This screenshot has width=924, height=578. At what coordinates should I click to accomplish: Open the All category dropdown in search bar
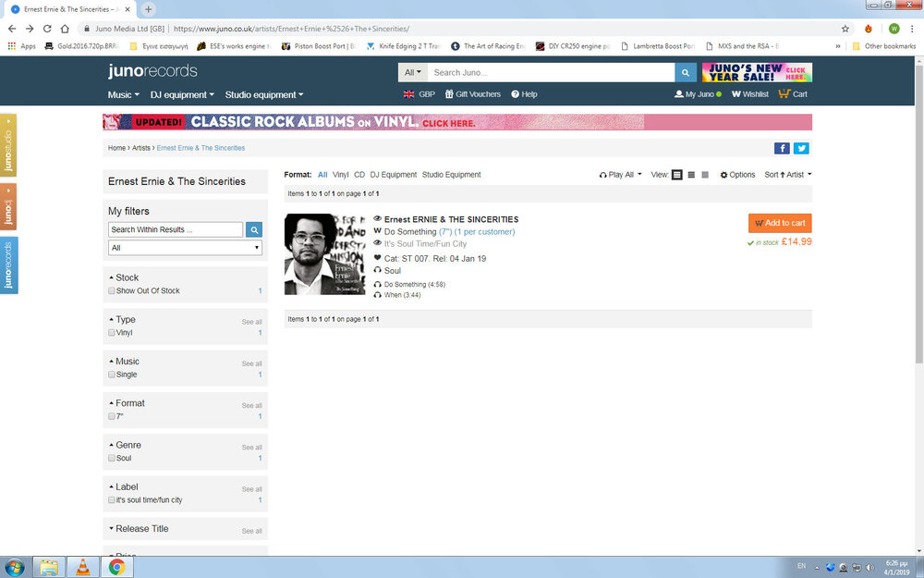click(x=412, y=72)
